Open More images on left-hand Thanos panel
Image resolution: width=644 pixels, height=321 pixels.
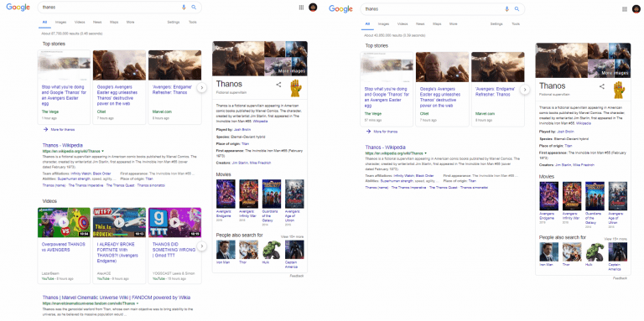click(x=291, y=71)
